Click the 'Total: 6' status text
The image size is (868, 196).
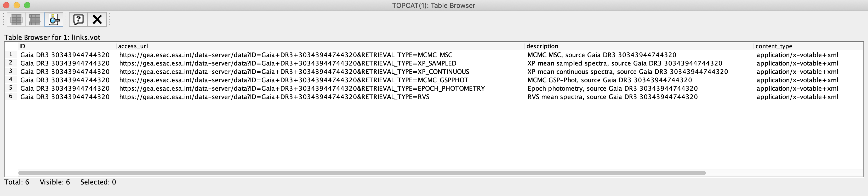click(16, 182)
